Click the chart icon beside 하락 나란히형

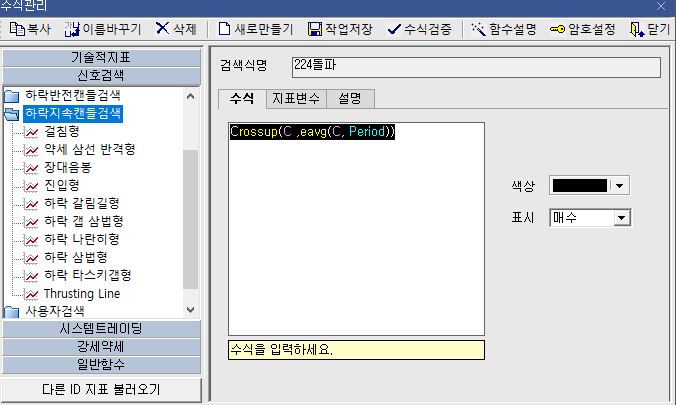[31, 240]
